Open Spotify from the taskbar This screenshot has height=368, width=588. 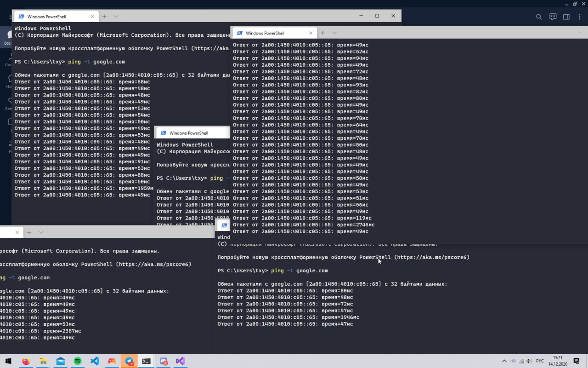click(x=78, y=361)
